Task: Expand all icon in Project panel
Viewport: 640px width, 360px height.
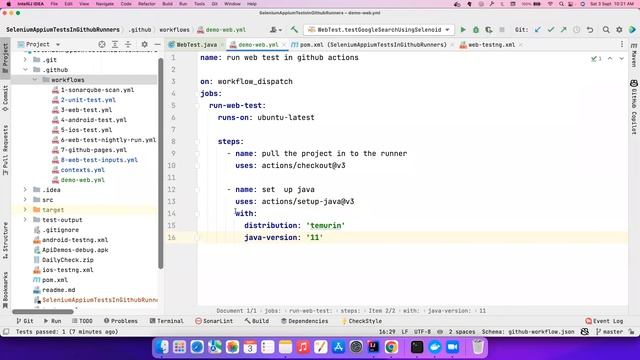Action: pos(115,44)
